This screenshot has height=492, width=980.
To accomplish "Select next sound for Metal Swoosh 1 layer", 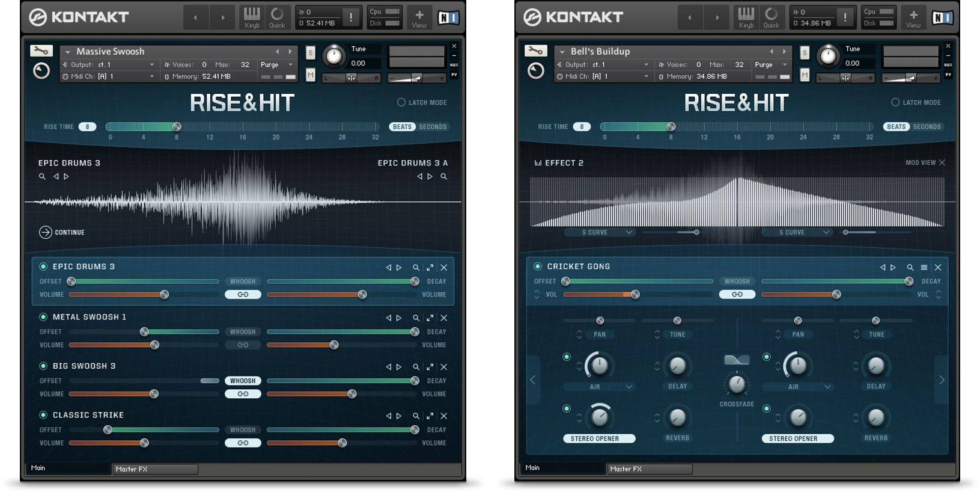I will click(x=399, y=318).
